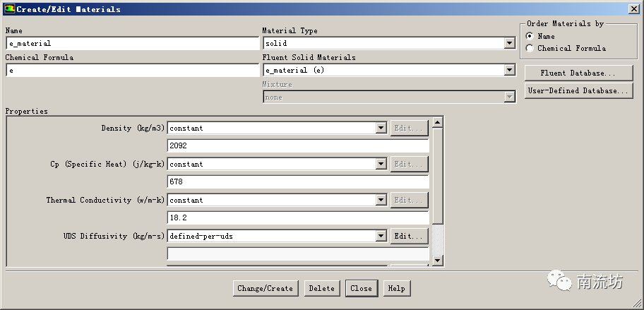The width and height of the screenshot is (644, 310).
Task: Click the Chemical Formula input field
Action: click(133, 70)
